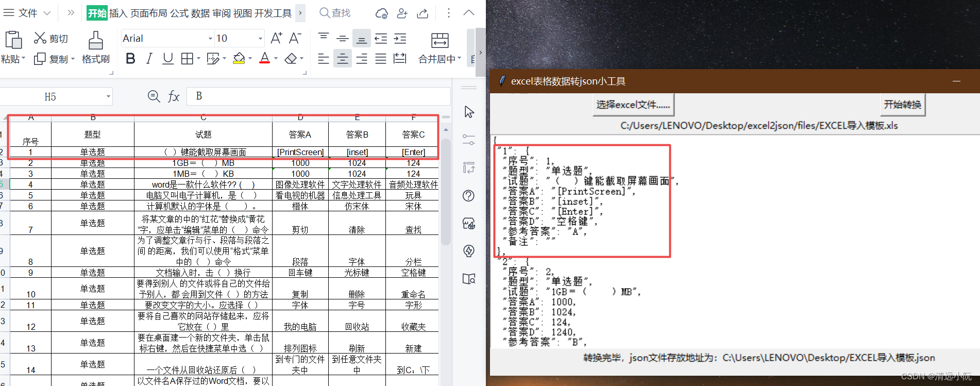Switch to the 数据 tab
Image resolution: width=980 pixels, height=386 pixels.
(x=200, y=13)
